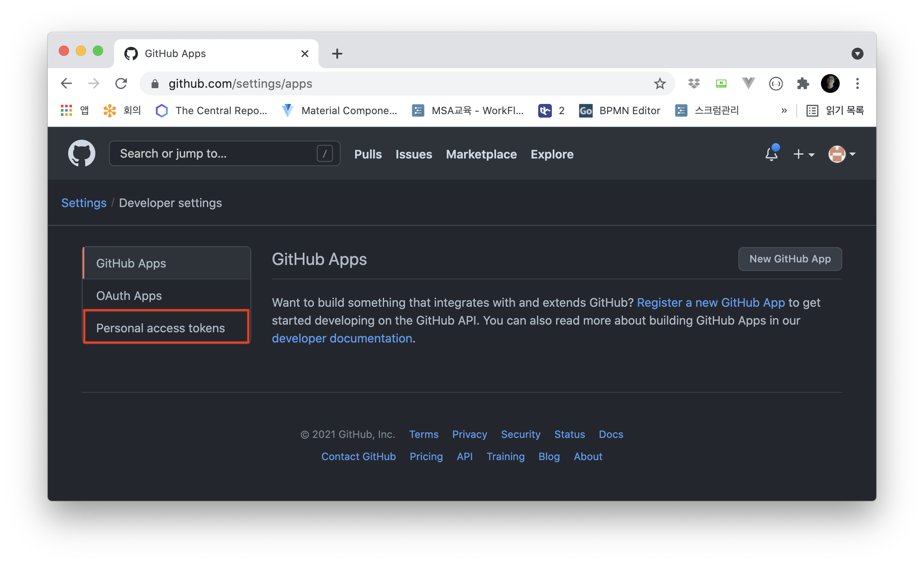
Task: Close the GitHub Apps tab
Action: [x=305, y=54]
